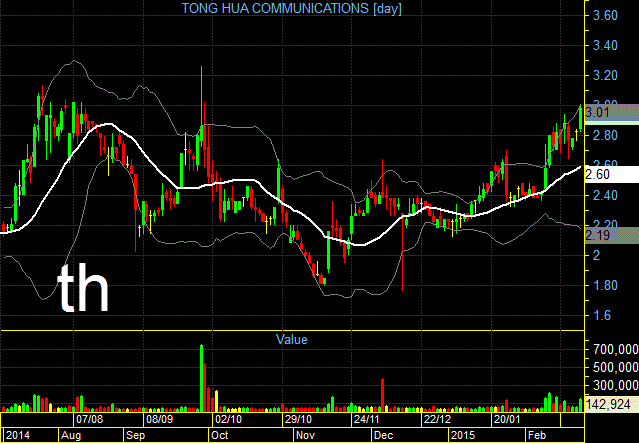Select the 07/08 date marker
Viewport: 639px width, 443px height.
90,419
